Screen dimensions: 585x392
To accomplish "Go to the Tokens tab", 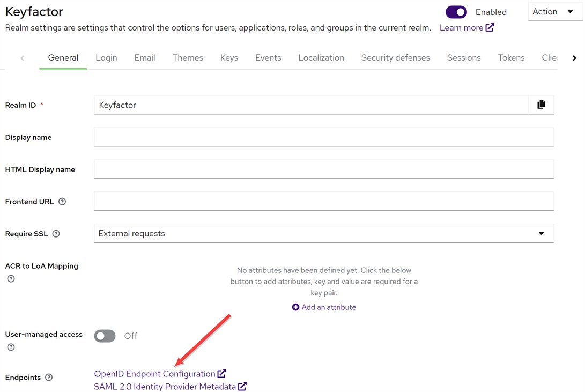I will (511, 58).
